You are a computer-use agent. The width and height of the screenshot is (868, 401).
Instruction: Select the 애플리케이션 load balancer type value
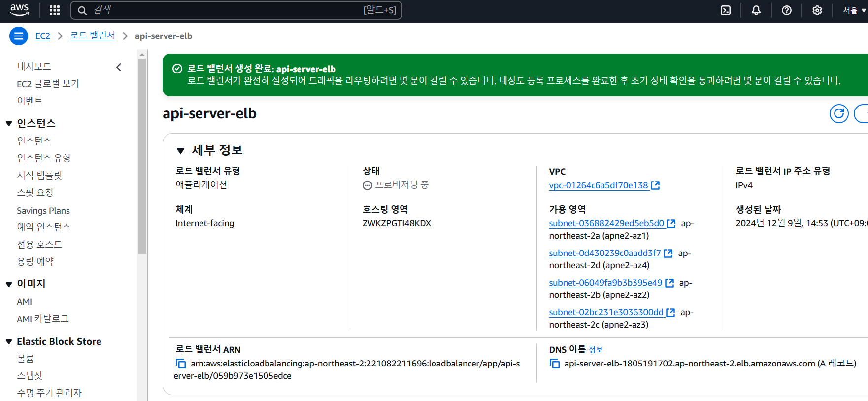(x=201, y=184)
